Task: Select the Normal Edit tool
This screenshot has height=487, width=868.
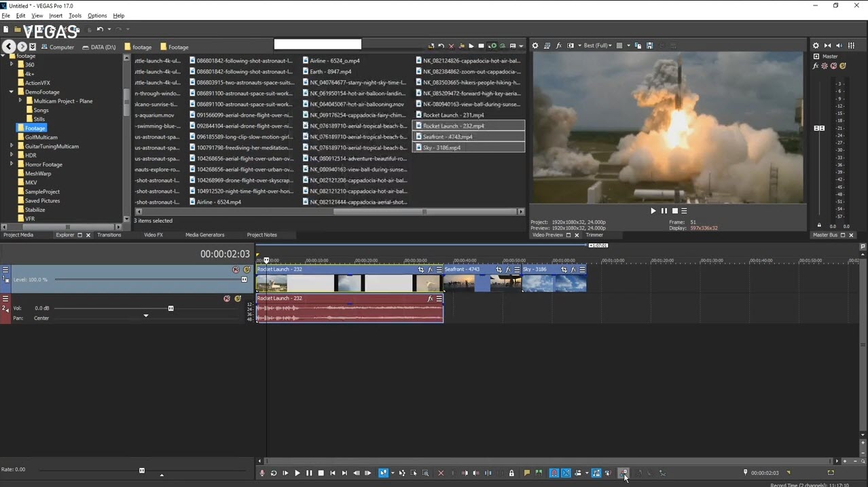Action: tap(384, 473)
